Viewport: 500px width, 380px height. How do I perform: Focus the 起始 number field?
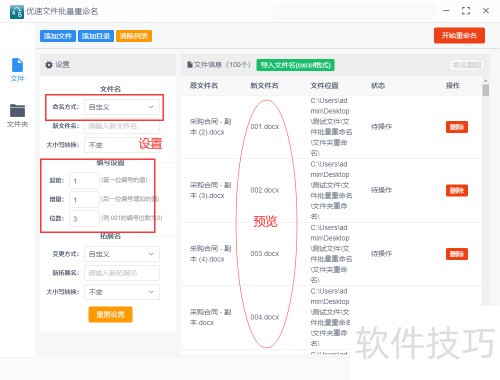point(84,181)
